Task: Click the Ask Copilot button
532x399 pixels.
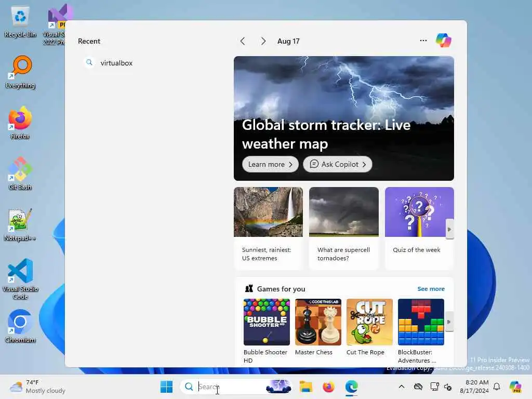Action: point(337,164)
